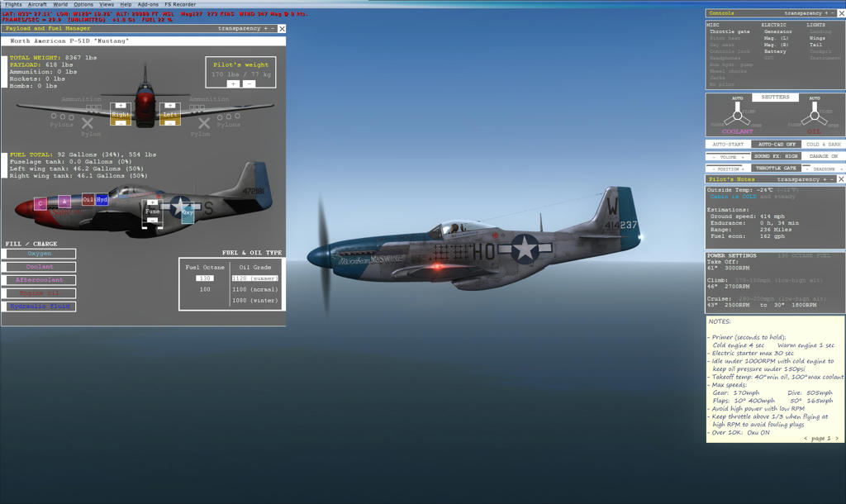Open the World menu
This screenshot has height=504, width=846.
[60, 4]
